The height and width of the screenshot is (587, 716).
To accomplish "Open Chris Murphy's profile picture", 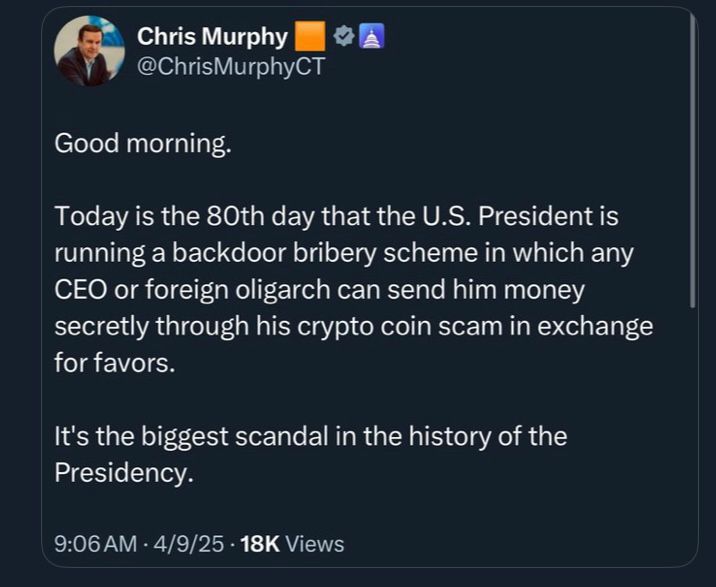I will click(x=85, y=52).
